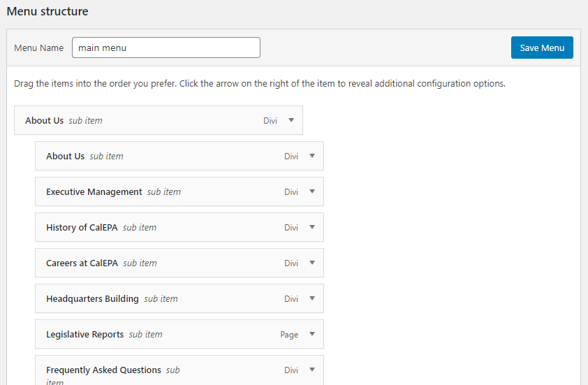Expand Careers at CalEPA options arrow
588x385 pixels.
[312, 263]
